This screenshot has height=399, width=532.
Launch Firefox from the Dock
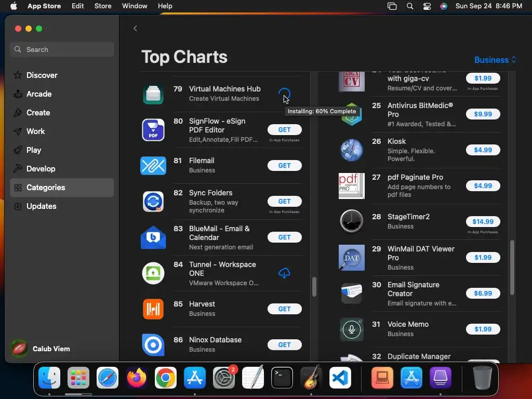137,378
